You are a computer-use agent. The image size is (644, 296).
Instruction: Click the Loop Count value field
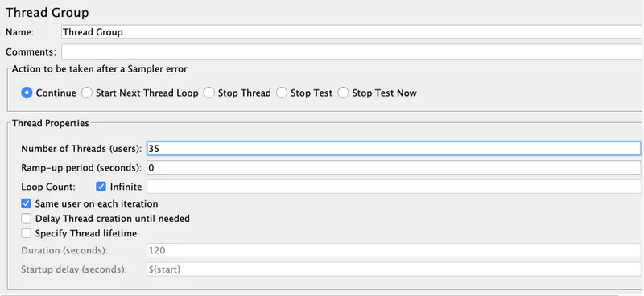[x=394, y=187]
